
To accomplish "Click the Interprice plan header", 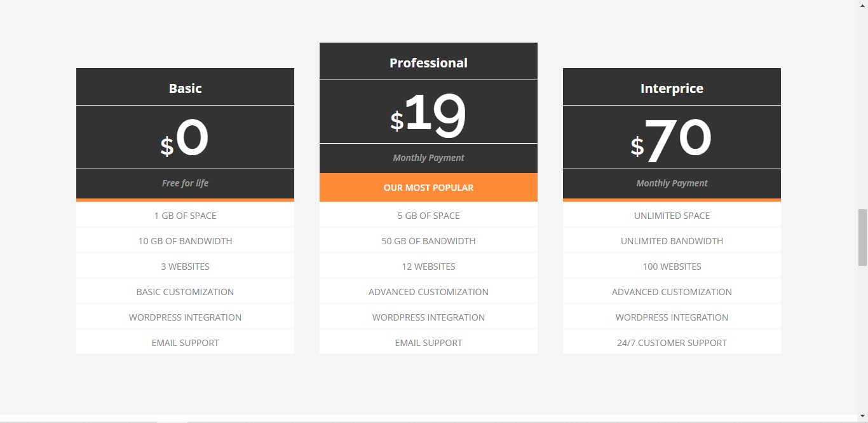I will [x=672, y=88].
